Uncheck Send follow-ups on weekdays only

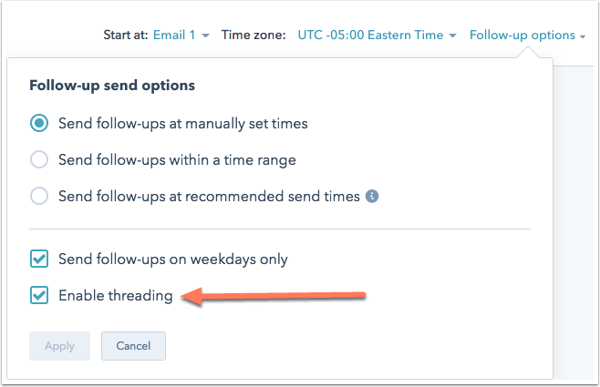tap(39, 259)
